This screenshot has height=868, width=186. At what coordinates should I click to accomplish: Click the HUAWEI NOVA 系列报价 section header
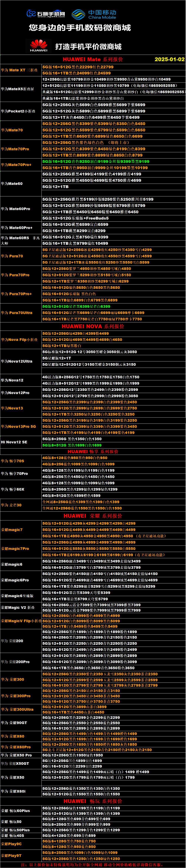[93, 326]
